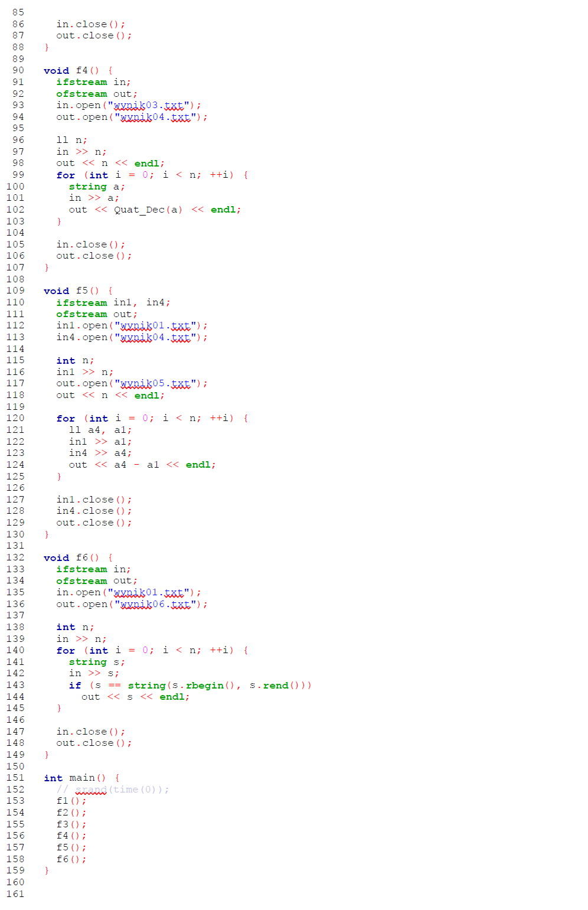The image size is (588, 910).
Task: Click the 'in4.close();' statement
Action: tap(94, 511)
